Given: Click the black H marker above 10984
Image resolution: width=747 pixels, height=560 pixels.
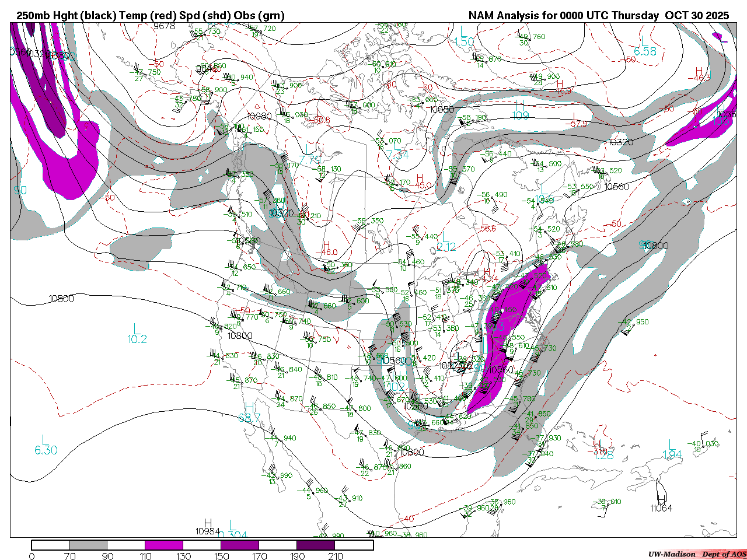Looking at the screenshot, I should [x=208, y=522].
